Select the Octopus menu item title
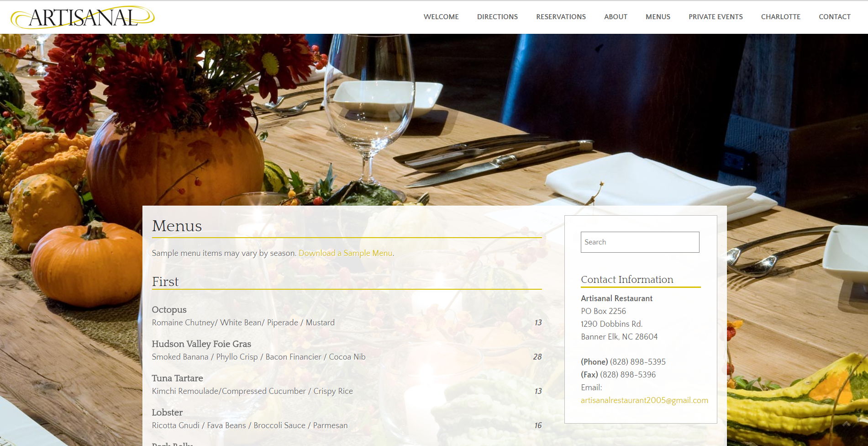 tap(169, 310)
